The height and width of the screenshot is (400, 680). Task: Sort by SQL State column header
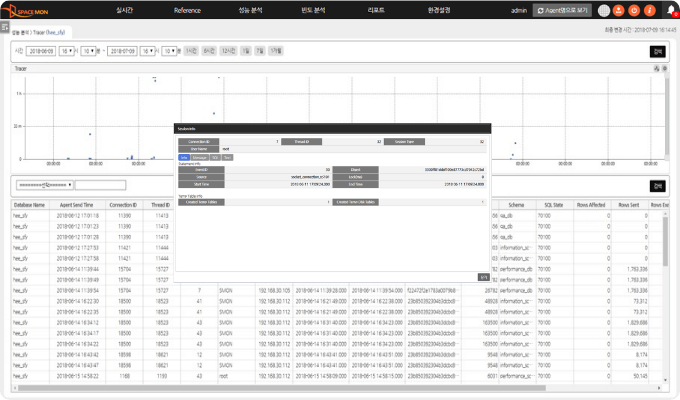[554, 205]
